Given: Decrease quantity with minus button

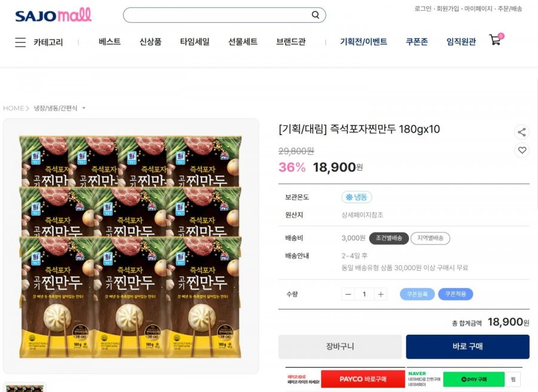Looking at the screenshot, I should coord(349,294).
